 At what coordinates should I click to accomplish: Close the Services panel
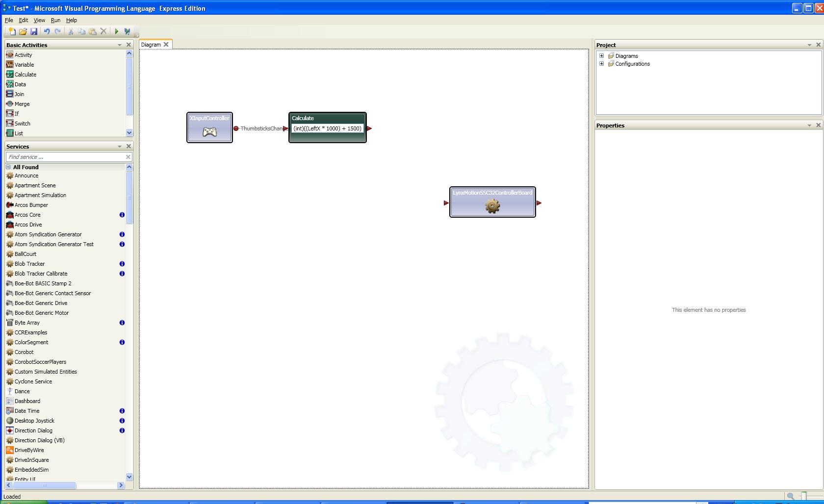point(129,147)
